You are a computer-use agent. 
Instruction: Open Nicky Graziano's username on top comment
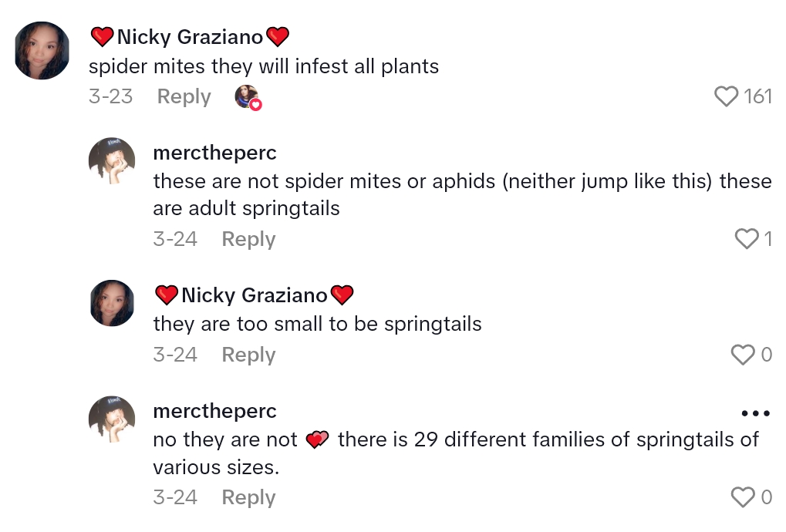click(190, 36)
